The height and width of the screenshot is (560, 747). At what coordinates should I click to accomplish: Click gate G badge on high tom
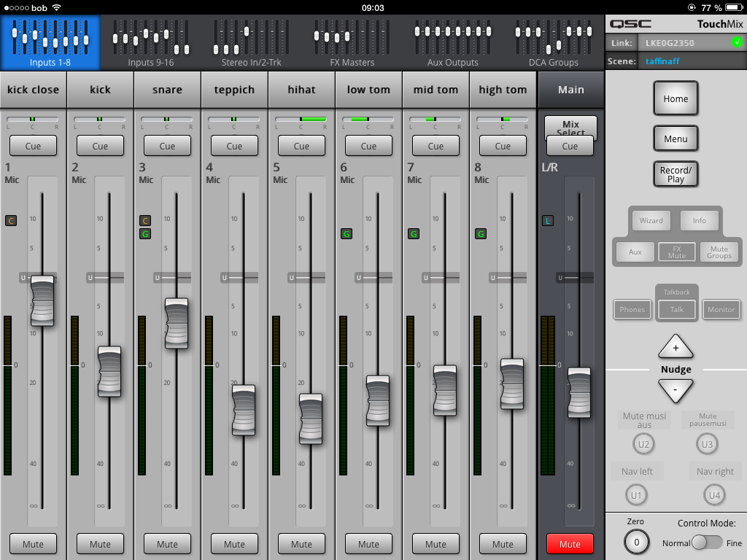point(481,234)
